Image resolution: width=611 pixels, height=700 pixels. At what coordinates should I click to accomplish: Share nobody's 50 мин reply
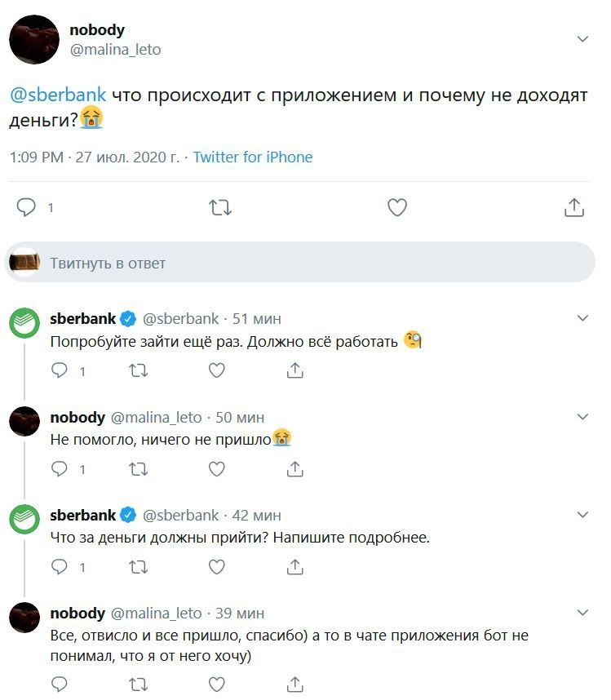click(295, 468)
